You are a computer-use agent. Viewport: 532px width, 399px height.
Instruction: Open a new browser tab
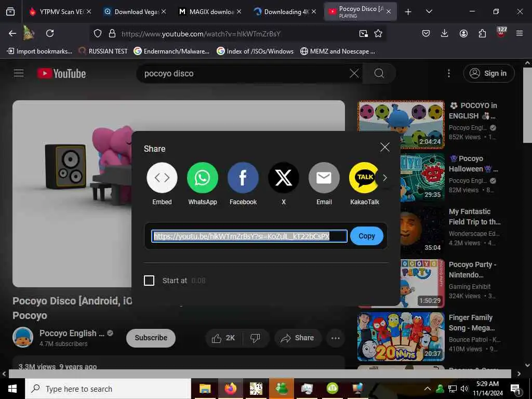click(x=408, y=11)
